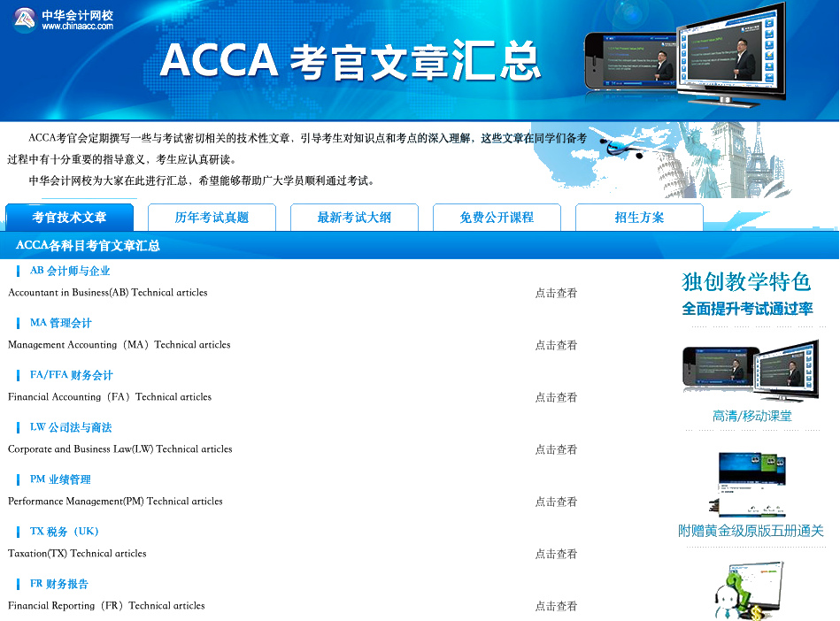The image size is (840, 621).
Task: Click Financial Reporting (FR) Technical articles text
Action: click(x=106, y=605)
